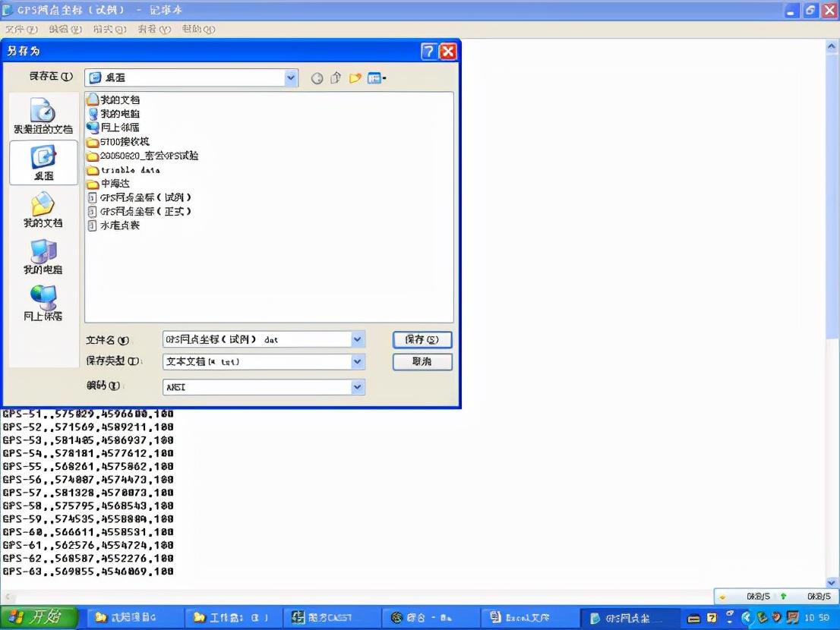Select My Computer in places sidebar
The height and width of the screenshot is (630, 840).
[x=43, y=257]
